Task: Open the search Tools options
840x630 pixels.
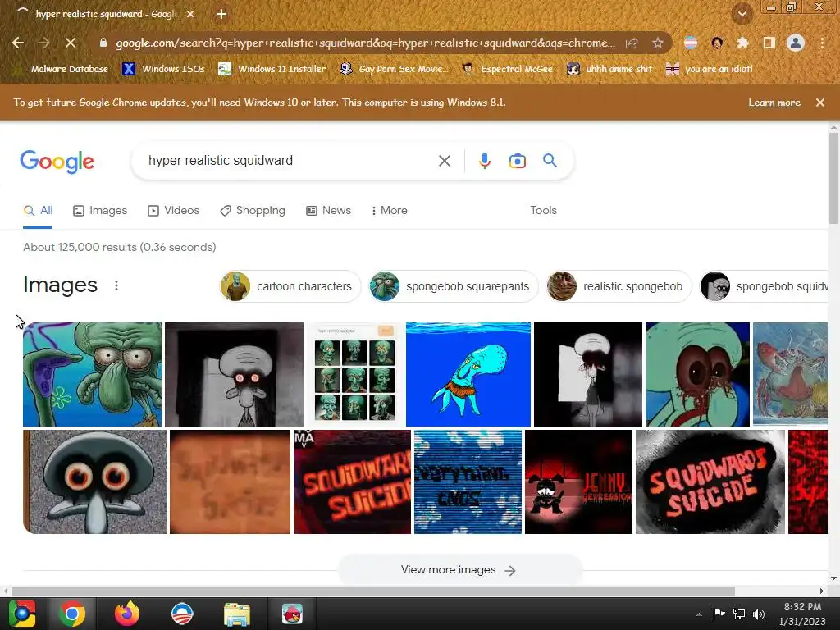Action: [x=543, y=211]
